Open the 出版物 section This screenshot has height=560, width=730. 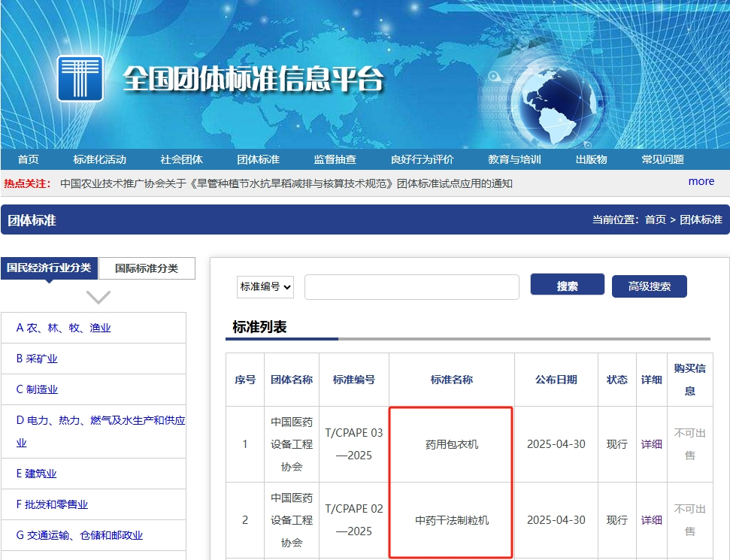591,159
